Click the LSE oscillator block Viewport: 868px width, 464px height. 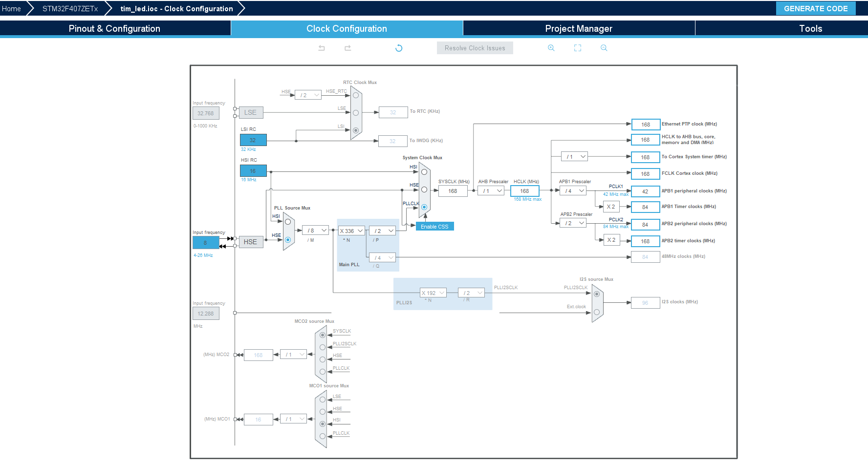tap(251, 112)
